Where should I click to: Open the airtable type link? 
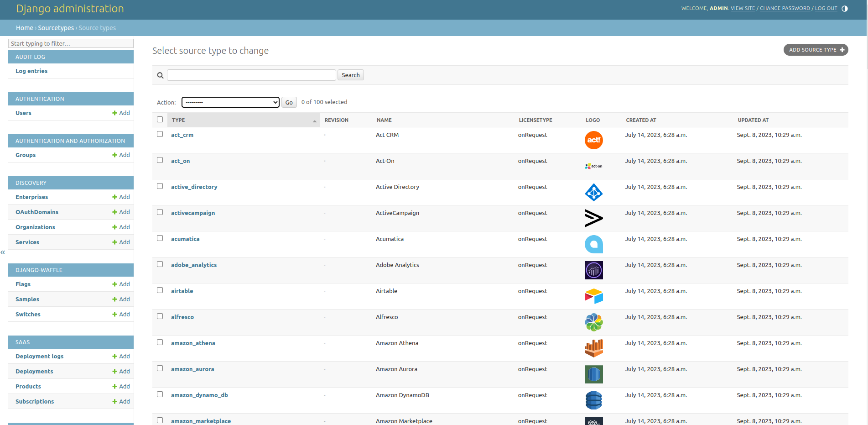tap(182, 291)
